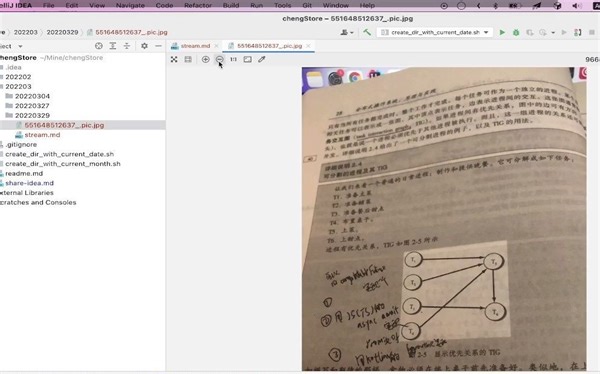
Task: Select the color picker eyedropper tool
Action: (x=262, y=59)
